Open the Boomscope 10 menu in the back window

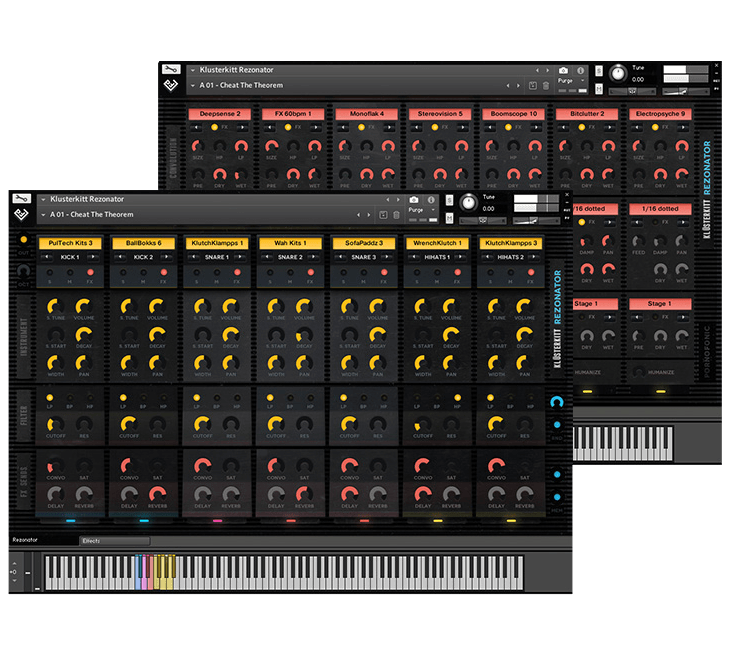pos(514,114)
